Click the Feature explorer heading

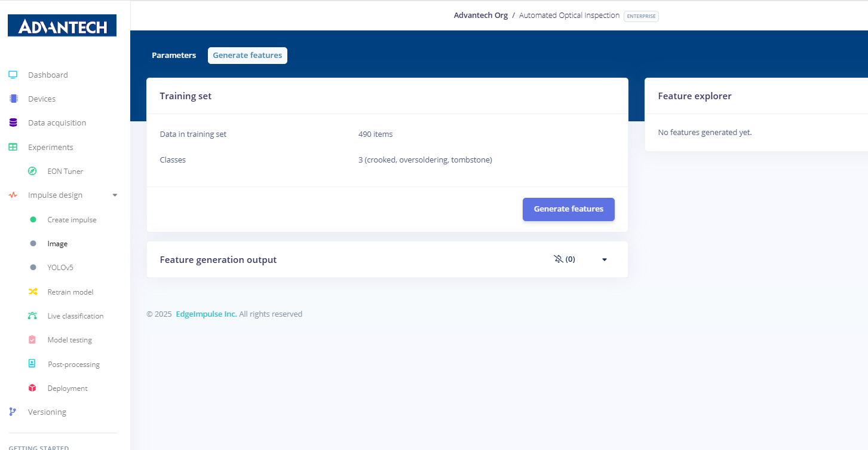pyautogui.click(x=695, y=96)
